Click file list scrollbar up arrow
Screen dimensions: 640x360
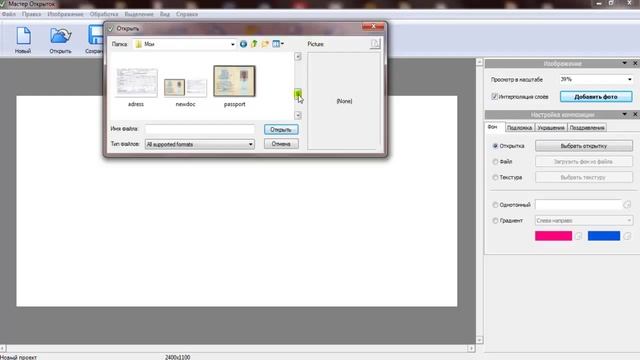click(x=298, y=56)
